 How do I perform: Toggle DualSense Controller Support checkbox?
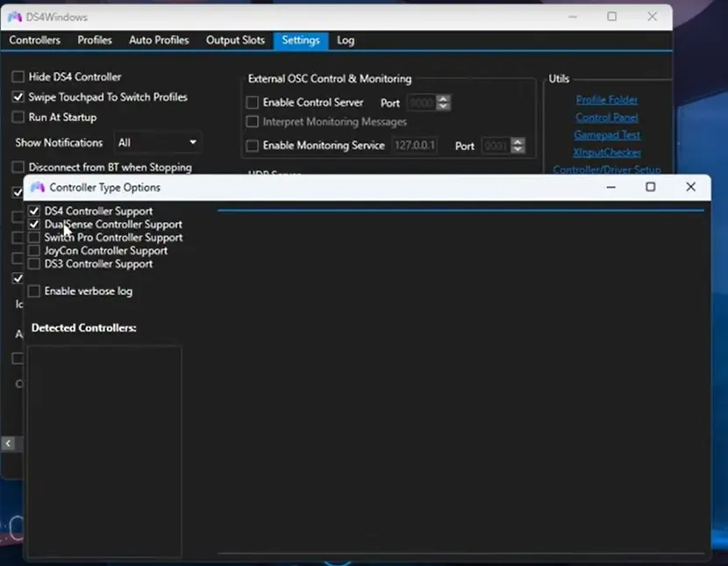[34, 225]
